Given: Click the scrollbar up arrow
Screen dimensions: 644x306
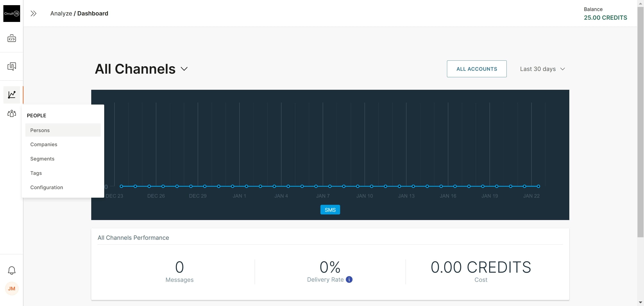Looking at the screenshot, I should 640,3.
